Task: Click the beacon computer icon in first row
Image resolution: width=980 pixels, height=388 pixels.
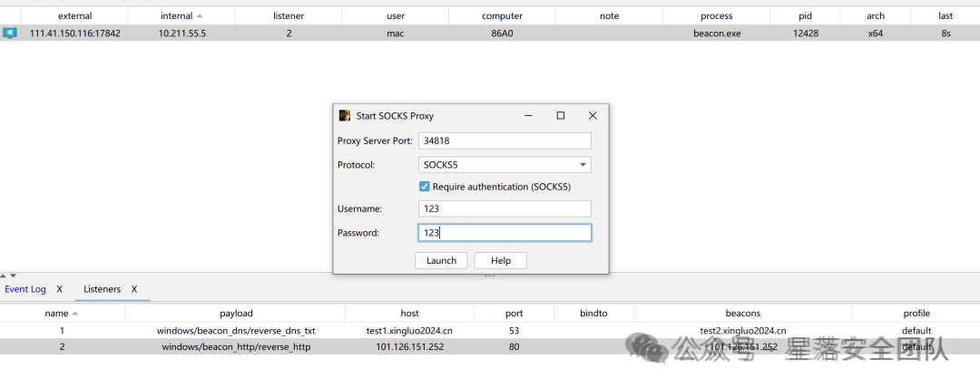Action: 10,34
